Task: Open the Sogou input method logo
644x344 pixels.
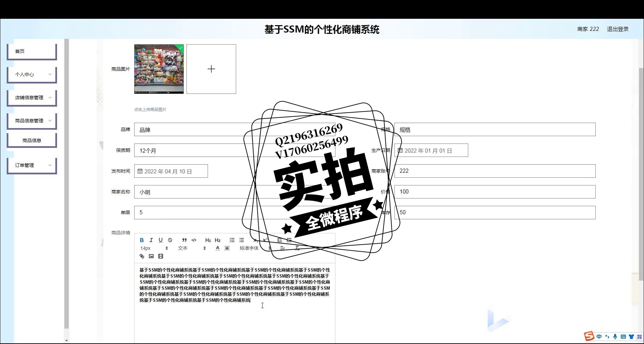Action: pos(589,336)
